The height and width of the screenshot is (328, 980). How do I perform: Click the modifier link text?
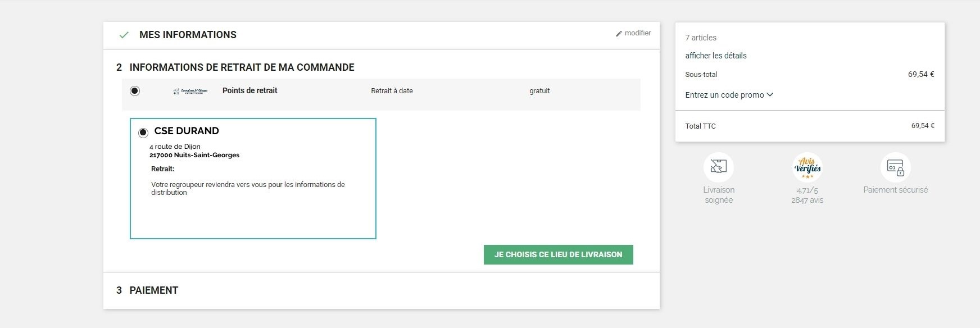[x=638, y=33]
